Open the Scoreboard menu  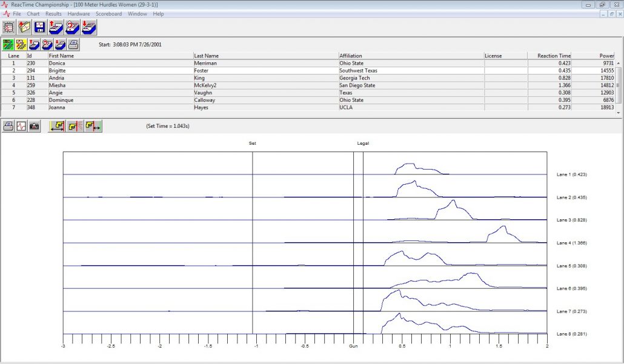tap(109, 14)
